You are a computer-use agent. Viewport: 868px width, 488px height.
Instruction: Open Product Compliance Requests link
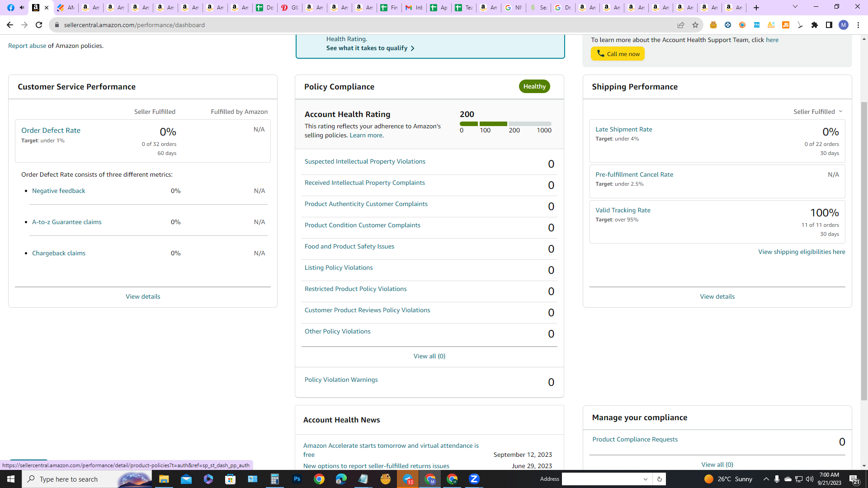pos(635,439)
